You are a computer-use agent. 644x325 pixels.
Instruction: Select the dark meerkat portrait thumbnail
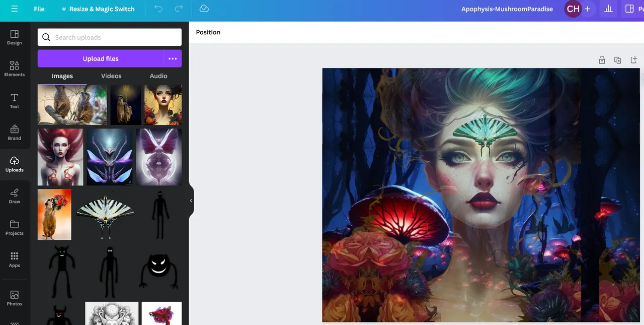[126, 105]
